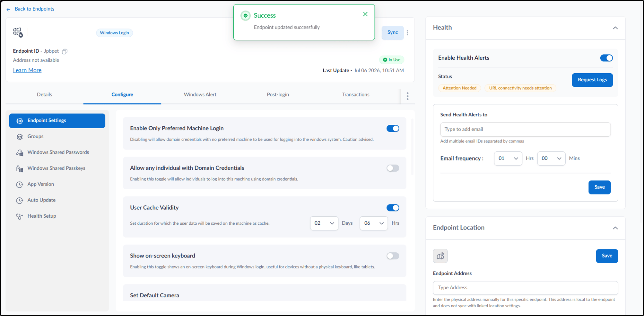Click the Endpoint Address input field
This screenshot has width=644, height=316.
pos(525,288)
